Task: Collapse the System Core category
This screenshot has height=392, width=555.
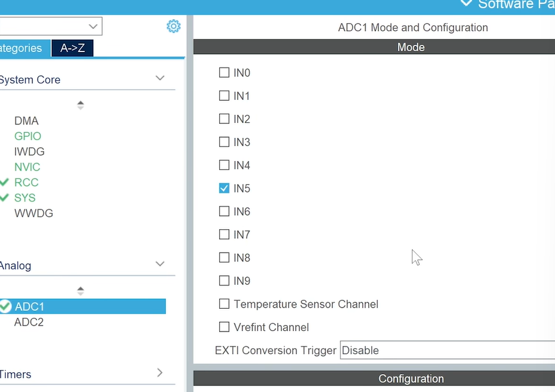Action: (x=160, y=78)
